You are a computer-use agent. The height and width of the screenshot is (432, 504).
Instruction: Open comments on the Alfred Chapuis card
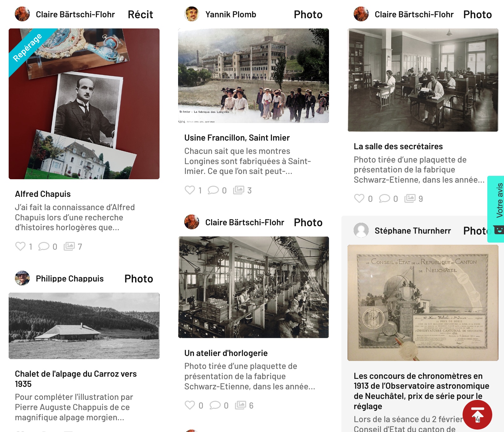(44, 246)
